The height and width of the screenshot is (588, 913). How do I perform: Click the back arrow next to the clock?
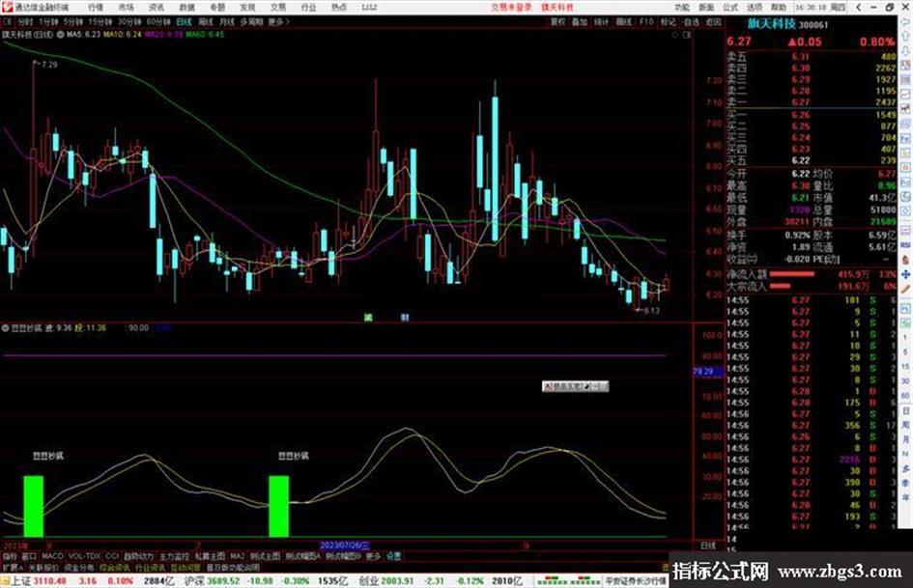tap(859, 7)
